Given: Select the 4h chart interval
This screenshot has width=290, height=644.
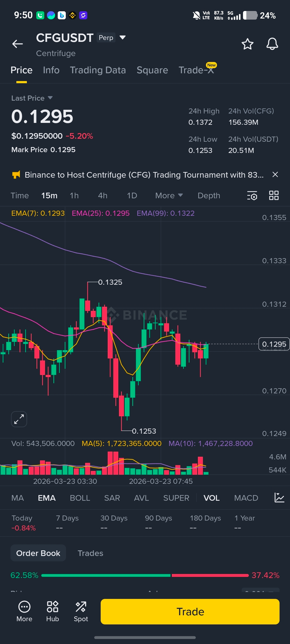Looking at the screenshot, I should [103, 196].
